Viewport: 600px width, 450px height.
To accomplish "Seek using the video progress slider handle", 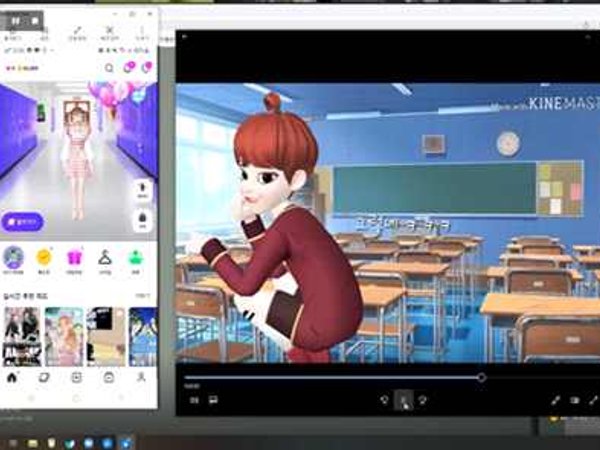I will (x=481, y=378).
